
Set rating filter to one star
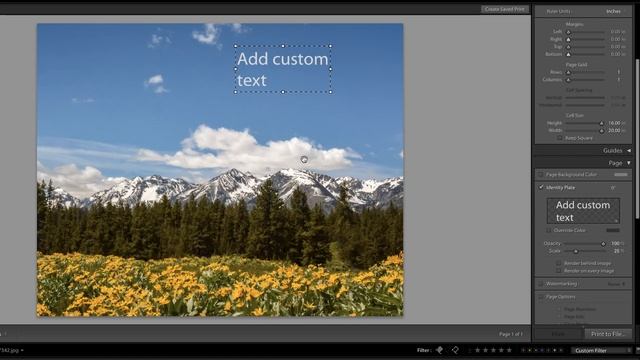pyautogui.click(x=477, y=350)
